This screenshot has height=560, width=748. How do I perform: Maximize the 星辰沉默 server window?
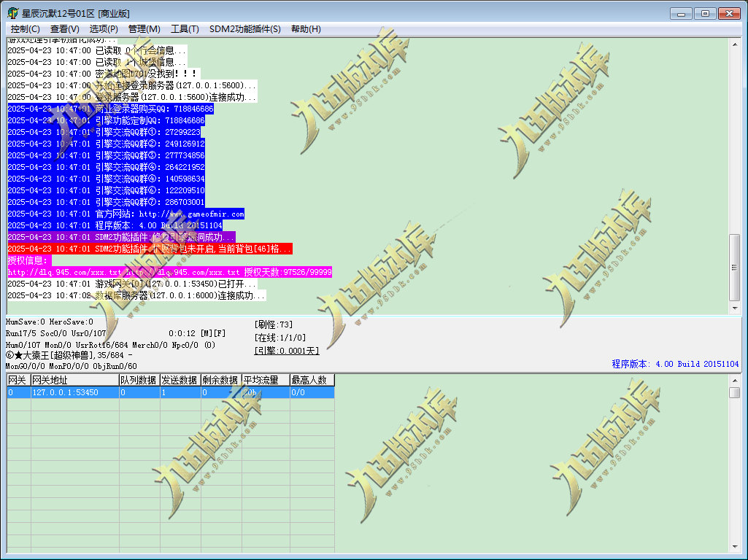pyautogui.click(x=705, y=13)
